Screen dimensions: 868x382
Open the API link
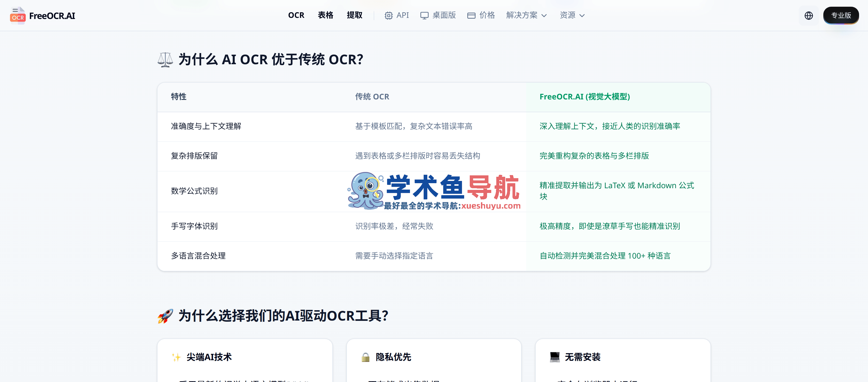(x=402, y=15)
